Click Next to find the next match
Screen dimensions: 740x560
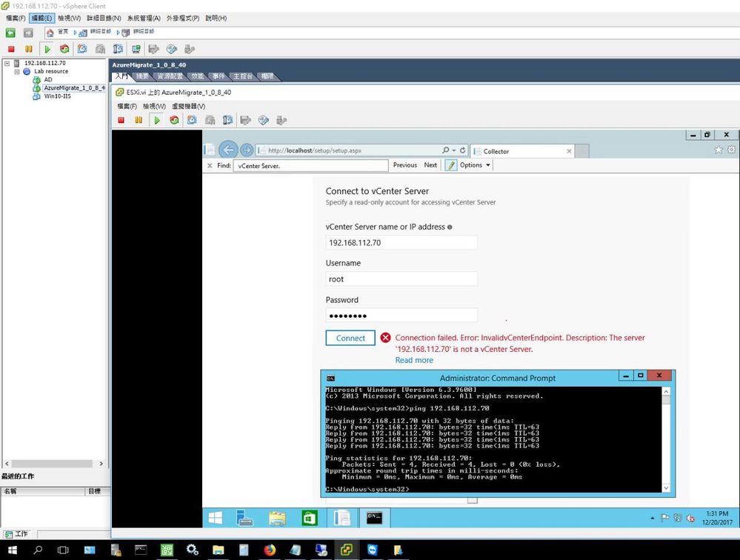(430, 164)
